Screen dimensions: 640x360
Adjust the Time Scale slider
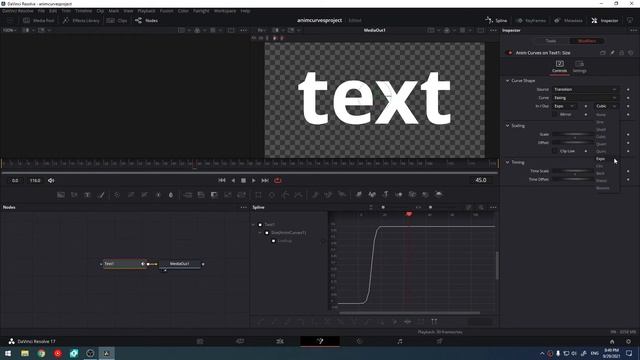click(x=573, y=171)
